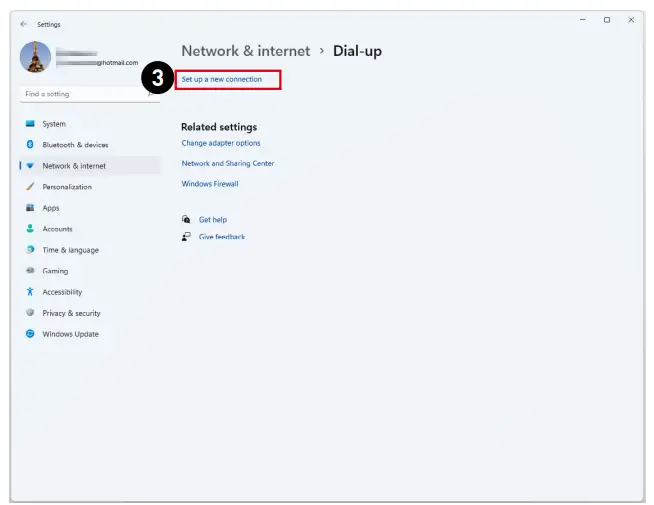This screenshot has width=654, height=505.
Task: Click the Gaming controller icon
Action: point(30,271)
